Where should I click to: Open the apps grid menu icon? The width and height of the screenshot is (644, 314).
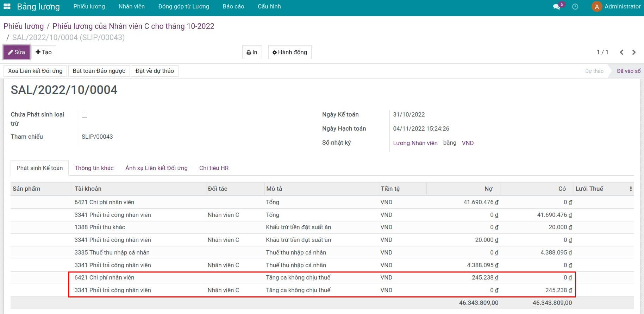coord(7,7)
